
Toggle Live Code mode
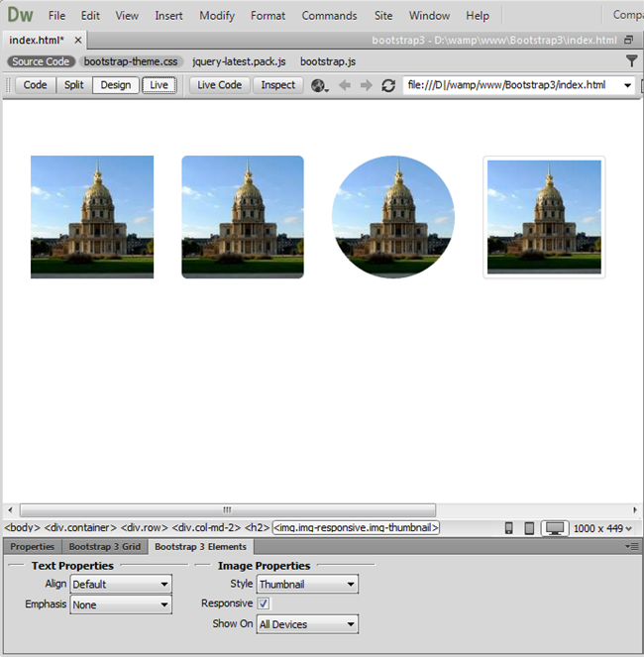coord(220,85)
